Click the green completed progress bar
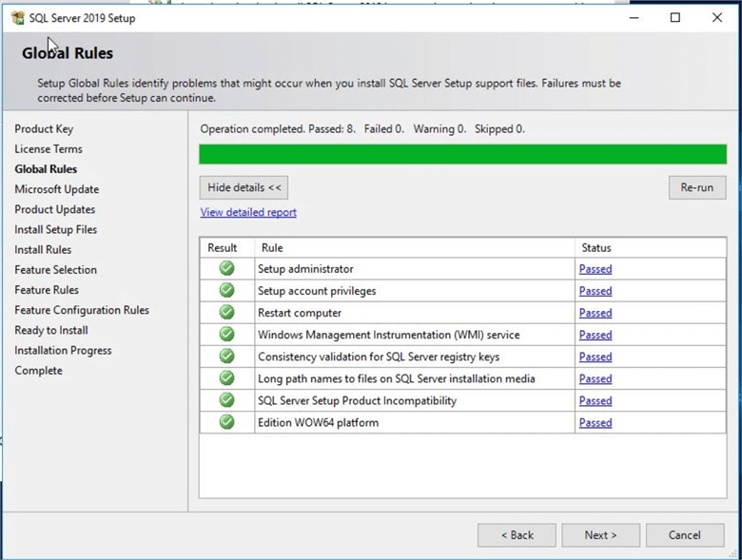Image resolution: width=742 pixels, height=560 pixels. (x=463, y=155)
